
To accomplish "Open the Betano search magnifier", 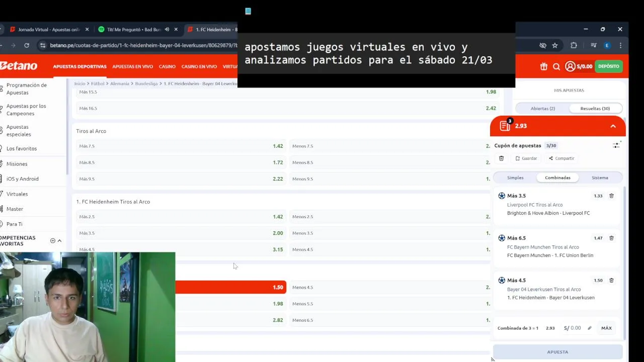I will [x=556, y=66].
